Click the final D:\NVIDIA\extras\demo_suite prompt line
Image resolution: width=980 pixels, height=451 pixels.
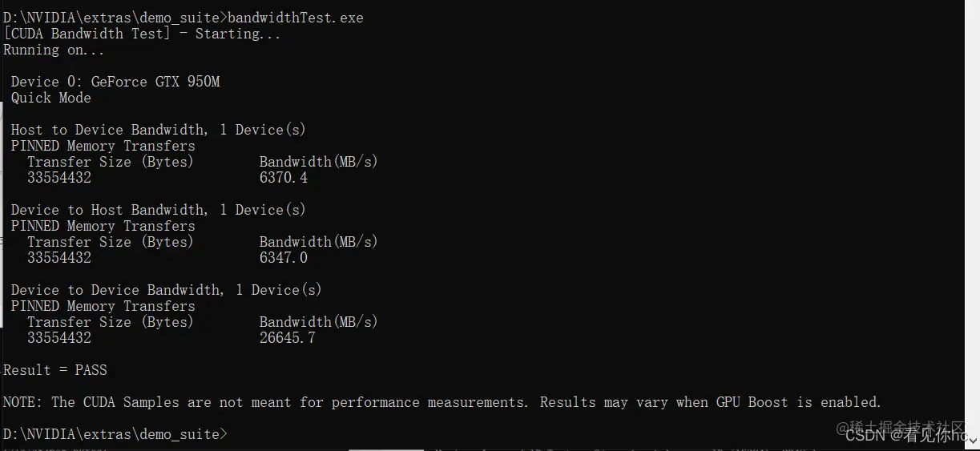tap(115, 434)
